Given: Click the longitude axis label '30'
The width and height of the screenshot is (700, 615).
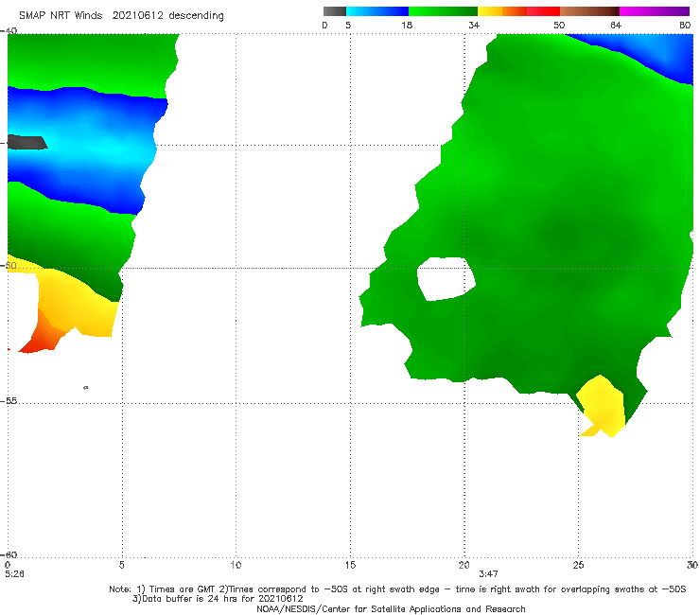Looking at the screenshot, I should [x=692, y=565].
